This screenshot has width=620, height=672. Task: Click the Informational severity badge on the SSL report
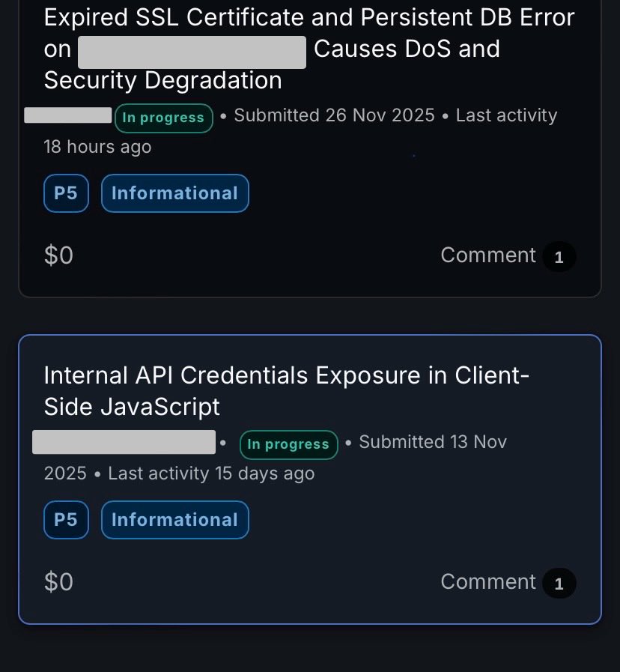pyautogui.click(x=174, y=193)
